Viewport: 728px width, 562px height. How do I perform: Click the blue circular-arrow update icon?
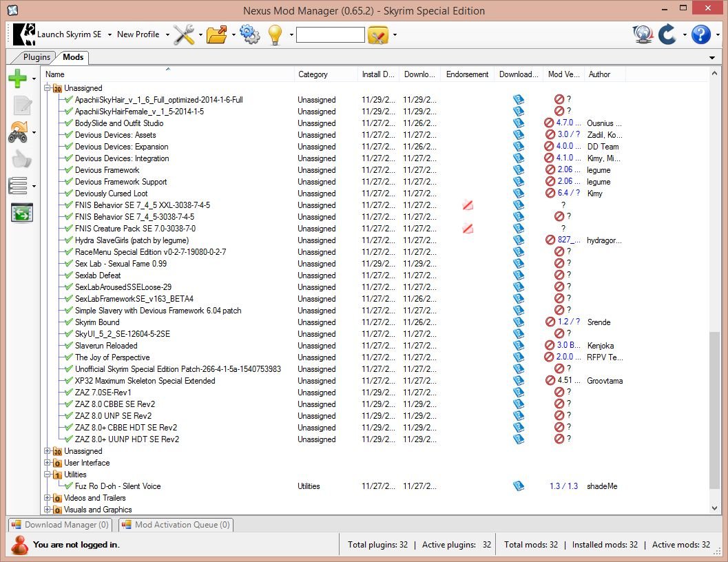tap(667, 34)
